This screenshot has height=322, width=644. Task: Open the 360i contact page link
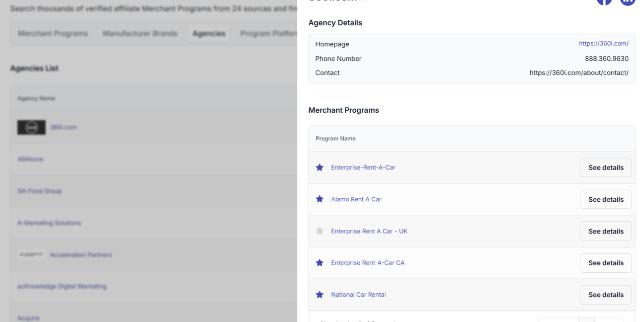[x=579, y=72]
